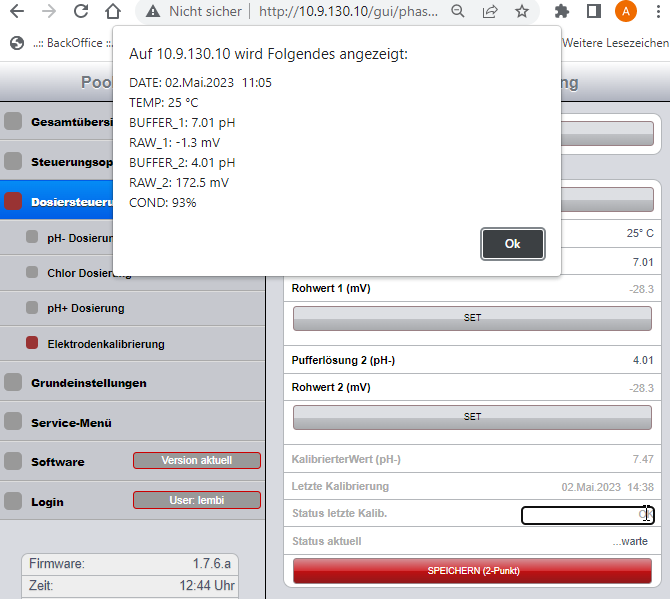Open the orange 'A' profile avatar
The width and height of the screenshot is (670, 599).
[626, 12]
